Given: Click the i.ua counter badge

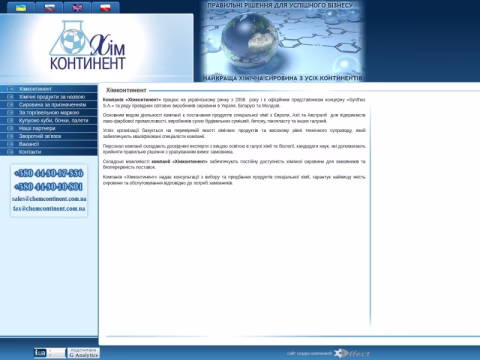Looking at the screenshot, I should pos(50,353).
